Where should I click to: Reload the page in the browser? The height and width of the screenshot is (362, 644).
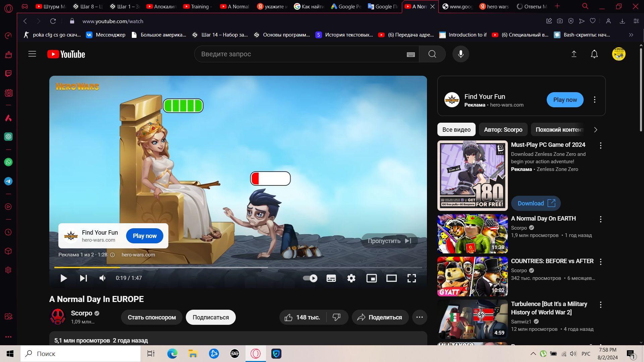(x=53, y=21)
